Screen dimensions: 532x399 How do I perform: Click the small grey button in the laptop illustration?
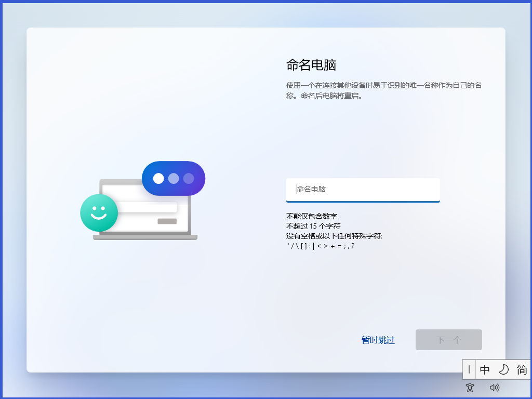click(167, 221)
